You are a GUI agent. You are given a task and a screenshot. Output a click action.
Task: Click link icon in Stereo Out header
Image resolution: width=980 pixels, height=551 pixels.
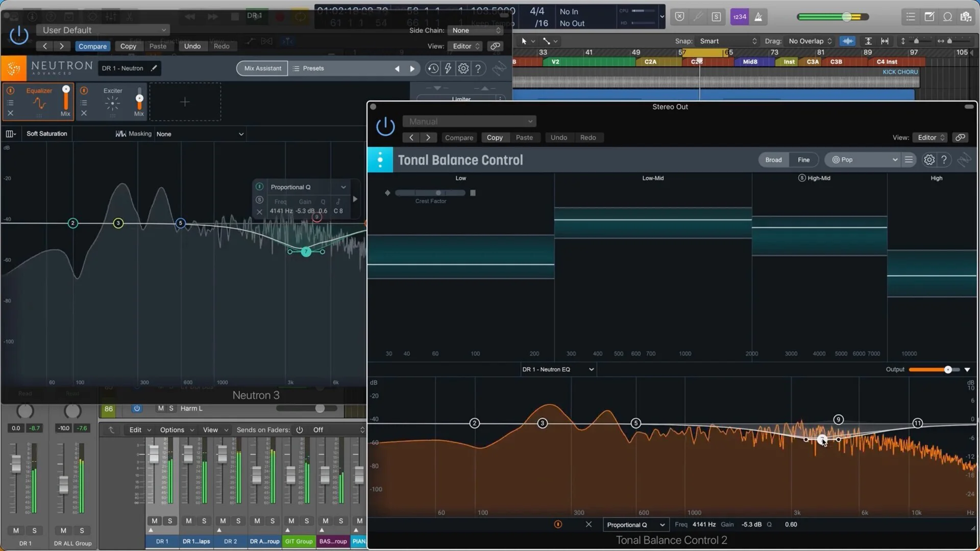click(x=960, y=137)
